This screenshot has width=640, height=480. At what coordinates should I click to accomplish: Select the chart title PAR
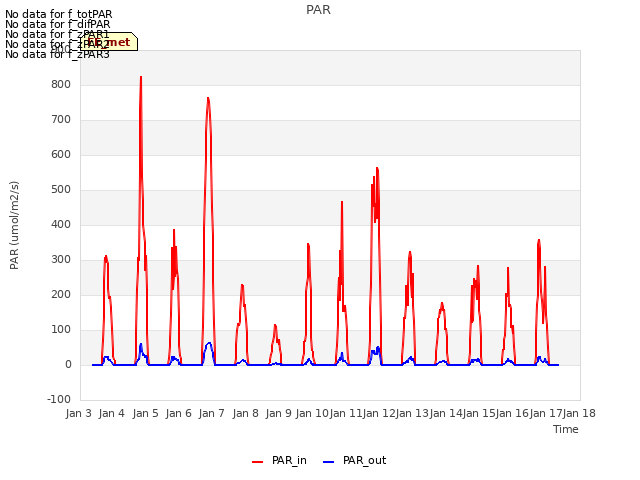coord(318,10)
